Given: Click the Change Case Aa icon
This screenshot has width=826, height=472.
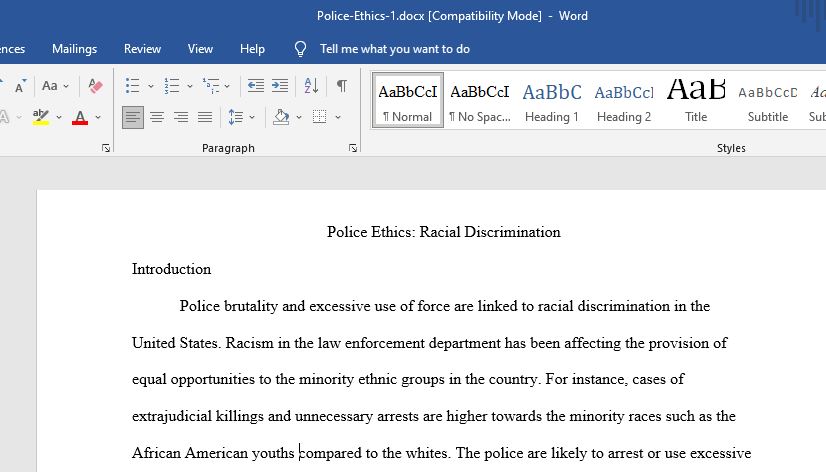Looking at the screenshot, I should click(50, 85).
